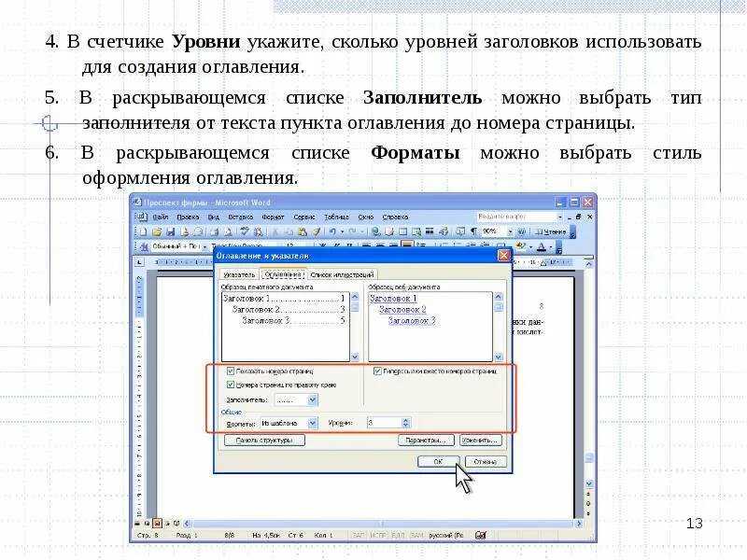The height and width of the screenshot is (560, 747).
Task: Open the Правка menu
Action: pos(188,217)
